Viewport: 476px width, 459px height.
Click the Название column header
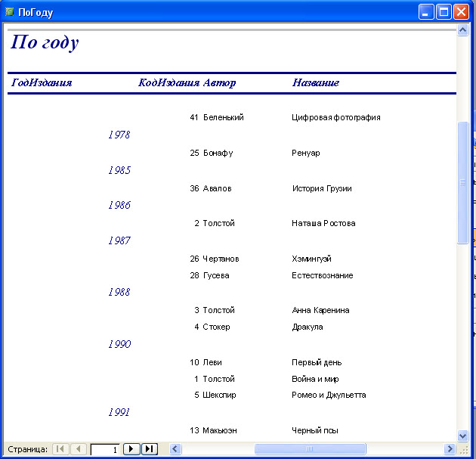(x=316, y=82)
